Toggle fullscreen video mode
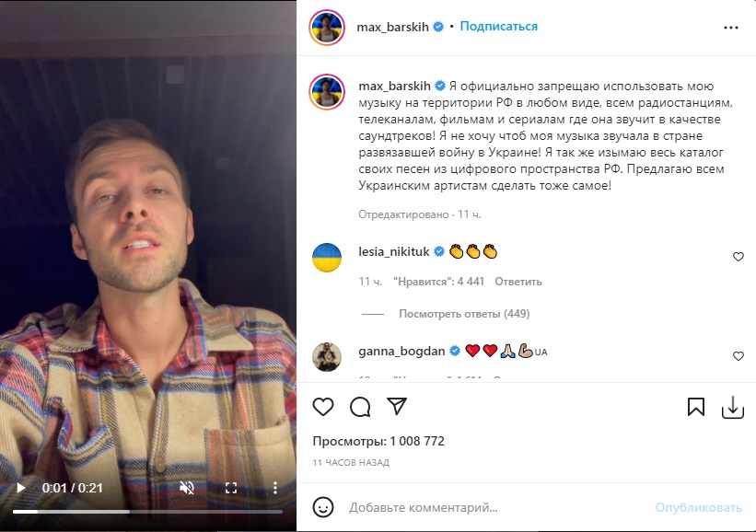Screen dimensions: 756x532 231,488
